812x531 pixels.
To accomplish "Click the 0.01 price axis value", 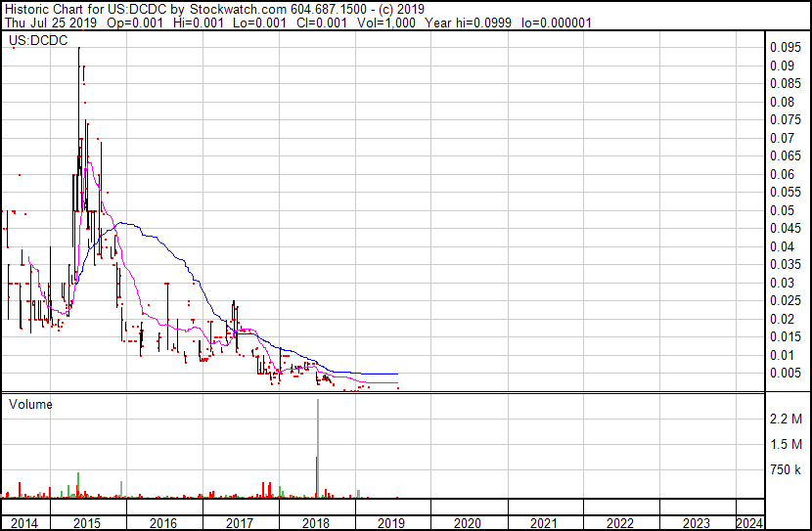I will [782, 355].
